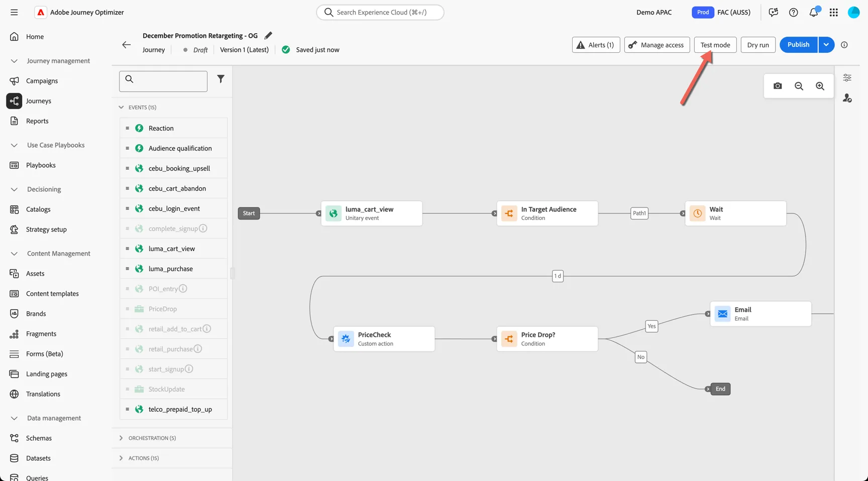Viewport: 868px width, 481px height.
Task: Collapse the Content Management nav group
Action: [14, 254]
